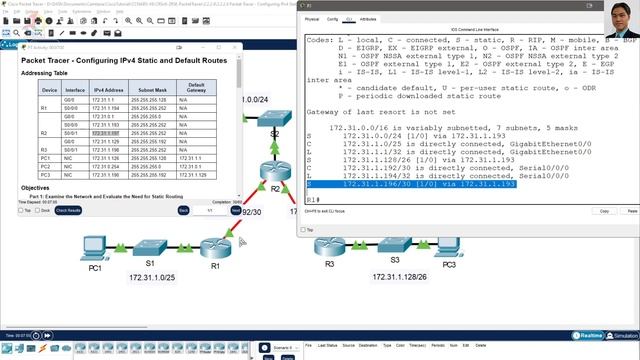Select the Draw Line tool
The image size is (640, 360).
(x=62, y=33)
